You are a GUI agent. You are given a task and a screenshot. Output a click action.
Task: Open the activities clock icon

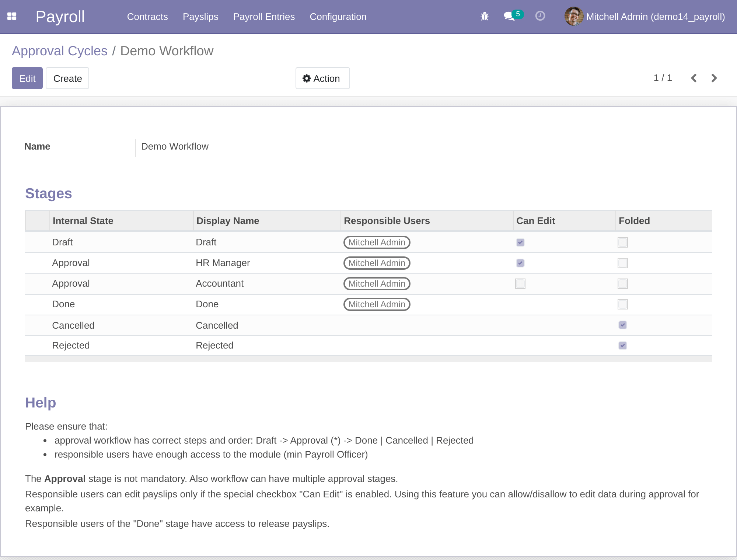(x=540, y=16)
